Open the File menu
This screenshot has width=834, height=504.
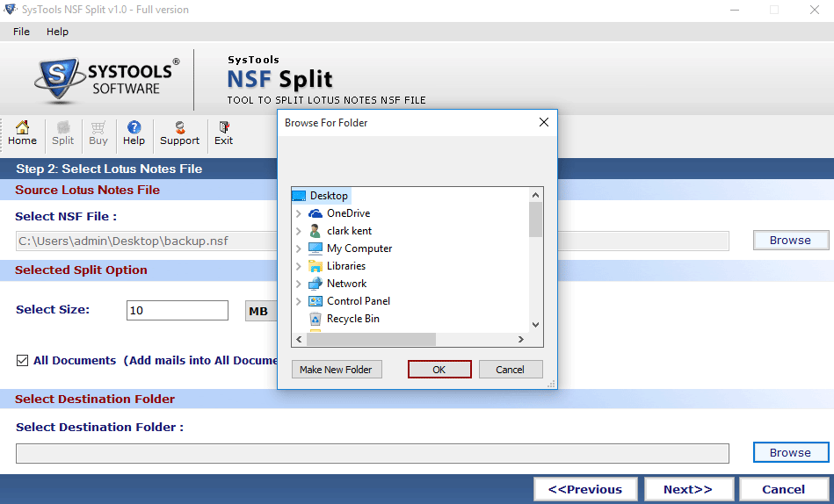[21, 32]
